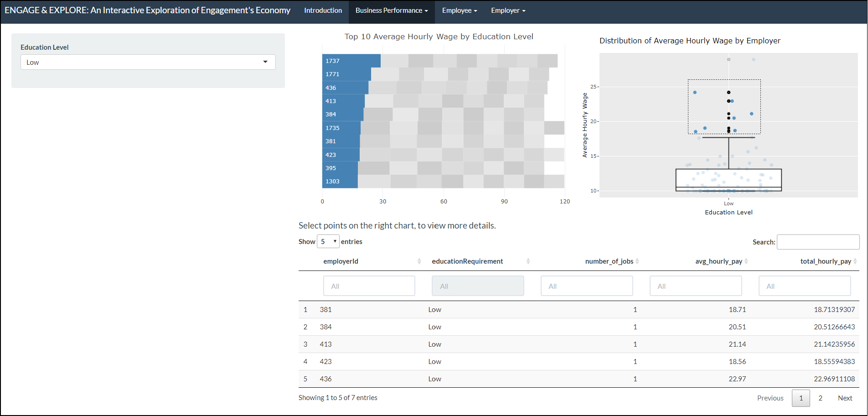Click avg_hourly_pay sort arrows icon

click(746, 261)
